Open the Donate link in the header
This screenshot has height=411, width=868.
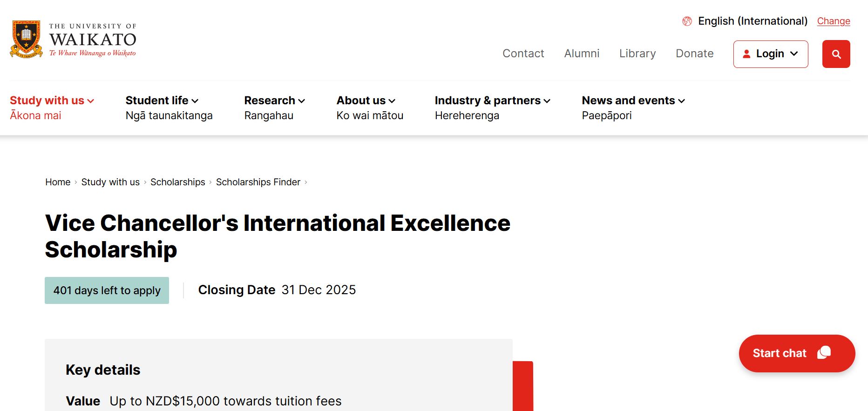point(694,54)
